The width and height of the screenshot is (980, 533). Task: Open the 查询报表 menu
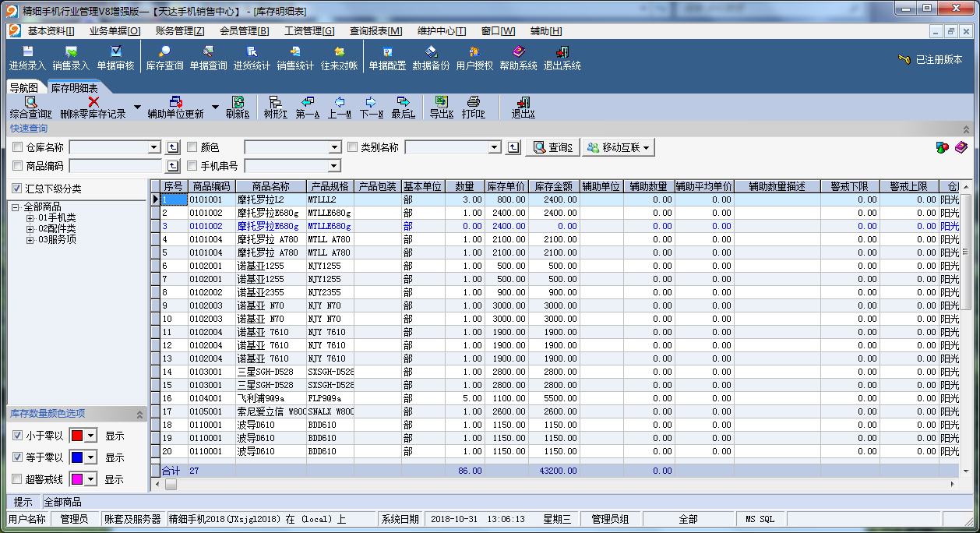coord(376,31)
